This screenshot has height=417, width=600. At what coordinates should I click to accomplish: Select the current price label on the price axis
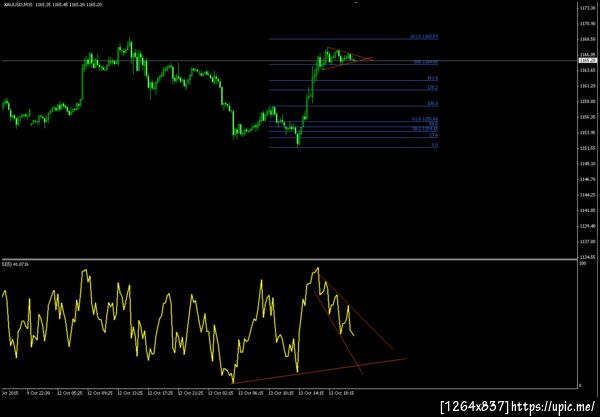588,60
